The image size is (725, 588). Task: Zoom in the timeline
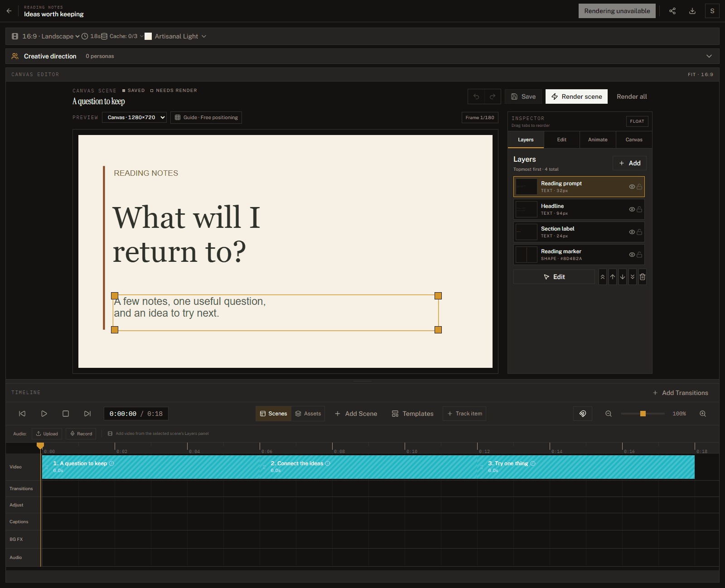click(x=703, y=414)
